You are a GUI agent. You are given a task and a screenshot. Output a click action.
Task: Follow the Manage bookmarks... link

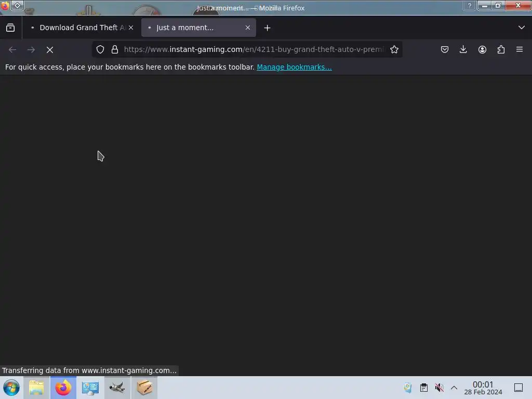pyautogui.click(x=294, y=67)
